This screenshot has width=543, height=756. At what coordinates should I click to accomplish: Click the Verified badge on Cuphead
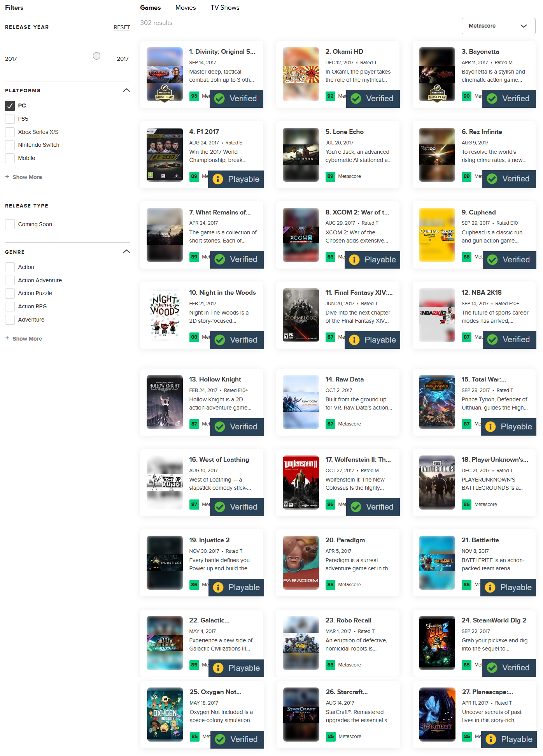pyautogui.click(x=510, y=260)
